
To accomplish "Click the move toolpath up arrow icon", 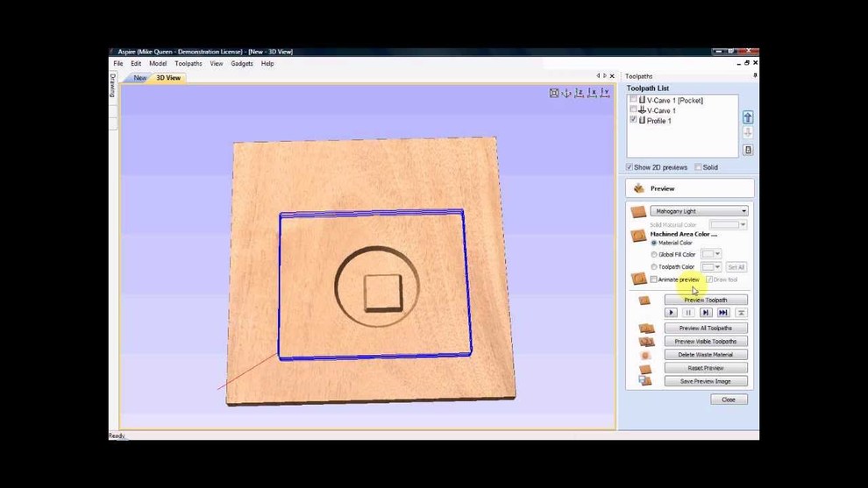I will pyautogui.click(x=748, y=117).
